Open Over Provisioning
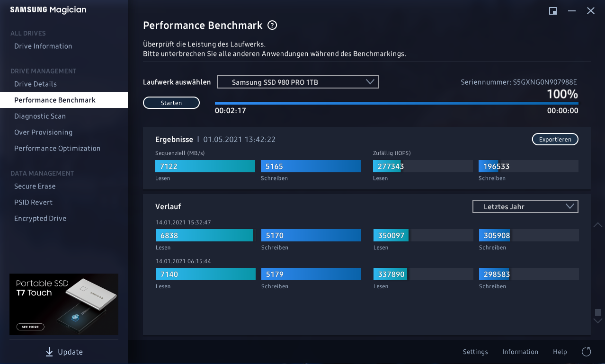605x364 pixels. click(43, 132)
